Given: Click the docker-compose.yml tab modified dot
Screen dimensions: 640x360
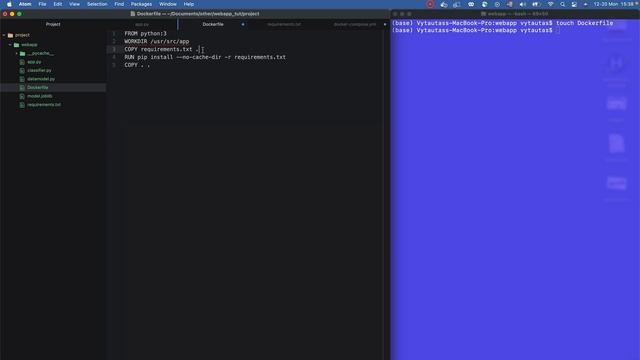Looking at the screenshot, I should [384, 24].
